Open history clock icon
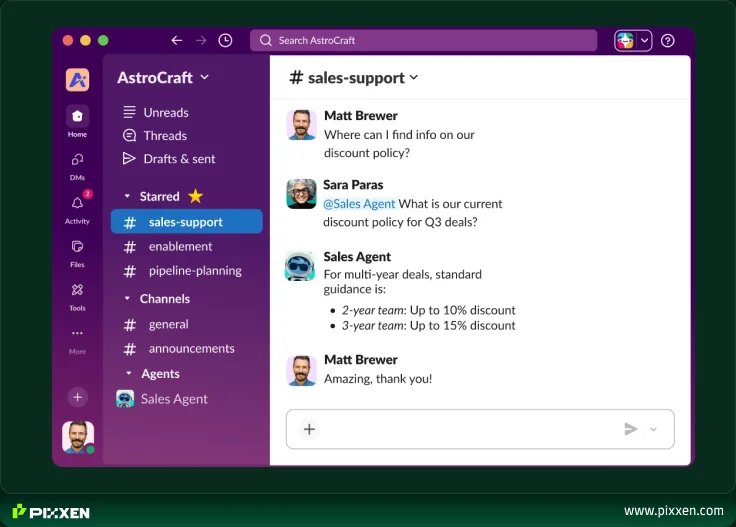Viewport: 736px width, 527px height. pyautogui.click(x=225, y=40)
